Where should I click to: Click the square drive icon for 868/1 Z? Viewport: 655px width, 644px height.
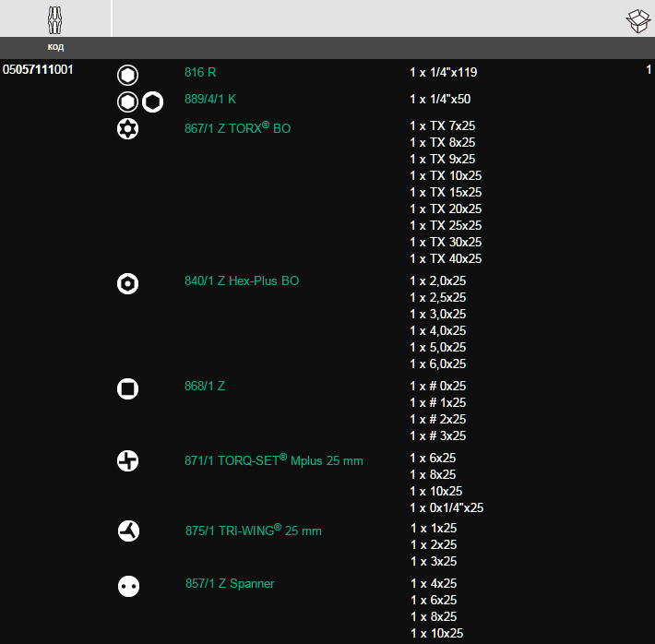[128, 389]
